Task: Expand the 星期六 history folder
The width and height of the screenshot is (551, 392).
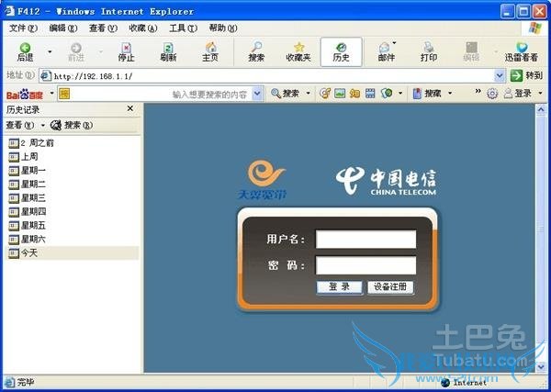Action: (27, 240)
